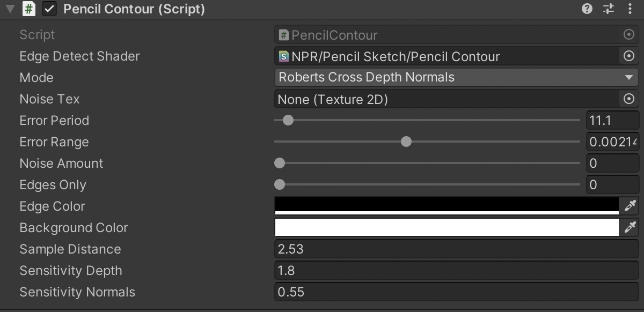Click the component presets sliders icon
Viewport: 644px width, 312px height.
tap(608, 9)
